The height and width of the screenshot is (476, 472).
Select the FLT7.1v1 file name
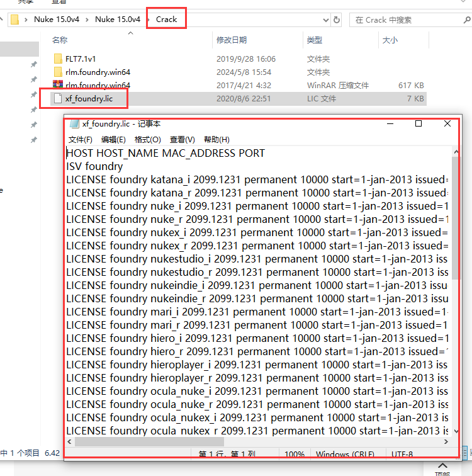(81, 59)
